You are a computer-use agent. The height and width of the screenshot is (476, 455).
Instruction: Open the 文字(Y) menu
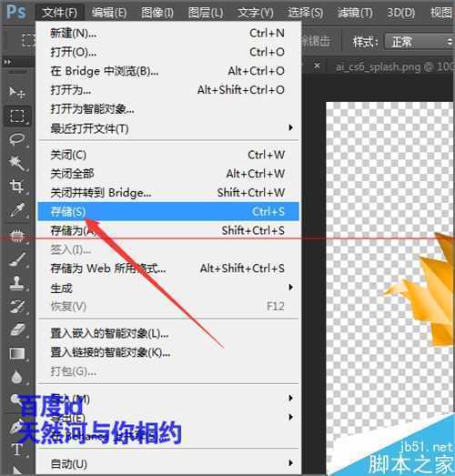(x=256, y=13)
